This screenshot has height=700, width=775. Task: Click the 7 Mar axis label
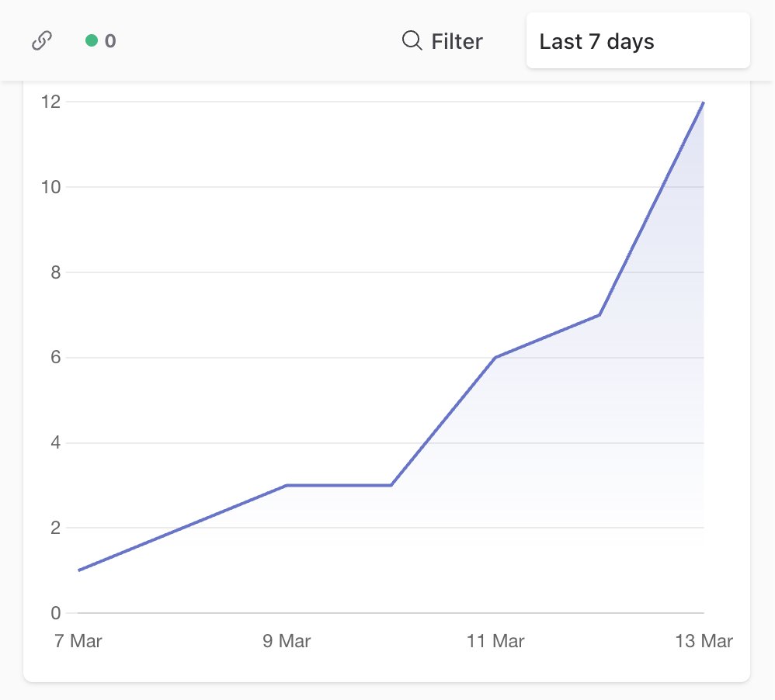click(x=78, y=641)
